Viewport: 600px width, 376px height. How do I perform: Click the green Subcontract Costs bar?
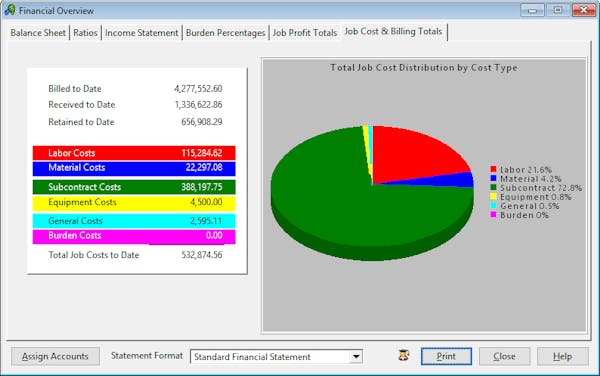[134, 187]
